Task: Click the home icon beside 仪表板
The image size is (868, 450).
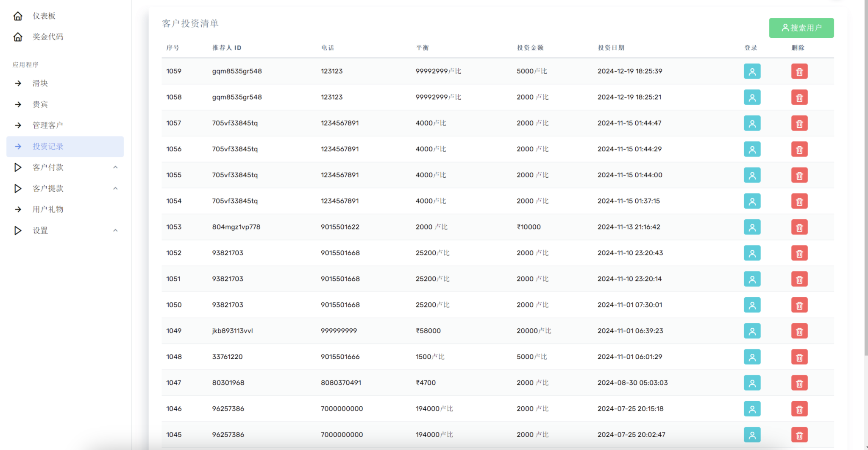Action: pyautogui.click(x=18, y=16)
